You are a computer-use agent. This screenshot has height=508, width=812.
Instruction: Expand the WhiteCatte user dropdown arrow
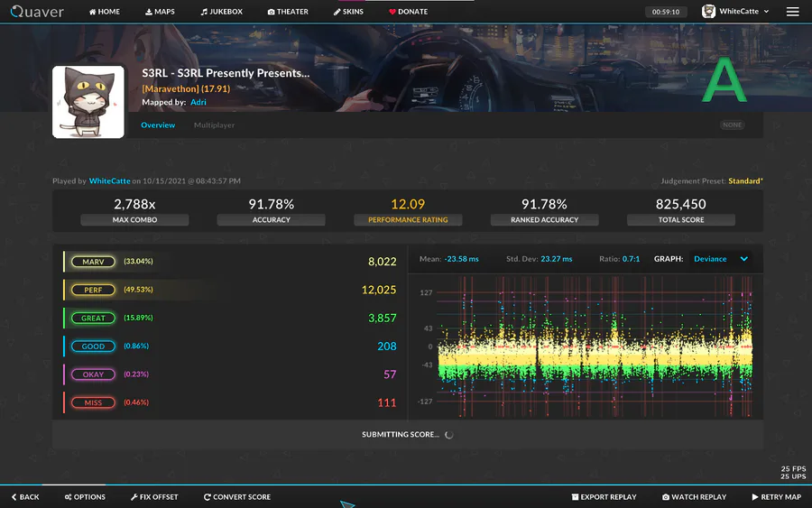(x=766, y=12)
